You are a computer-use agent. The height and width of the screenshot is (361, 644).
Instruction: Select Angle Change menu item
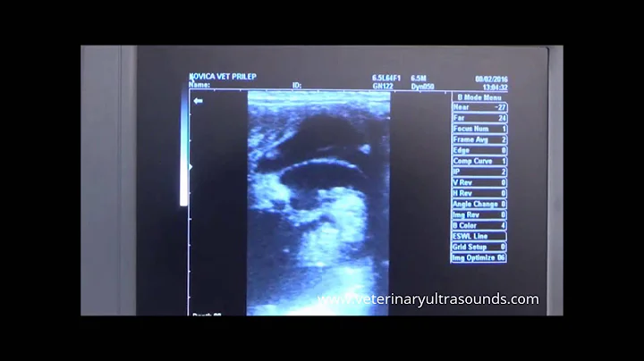coord(479,204)
